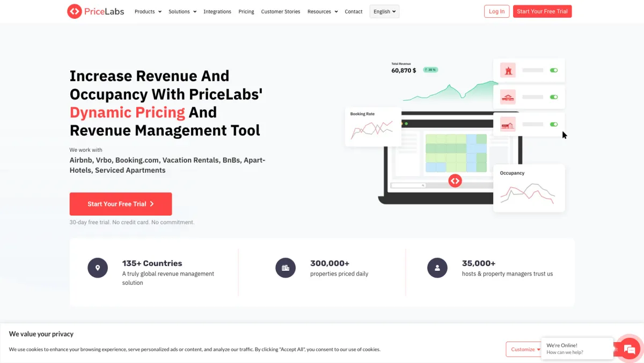Click the 60,870 $ total revenue figure
The height and width of the screenshot is (363, 644).
(404, 70)
